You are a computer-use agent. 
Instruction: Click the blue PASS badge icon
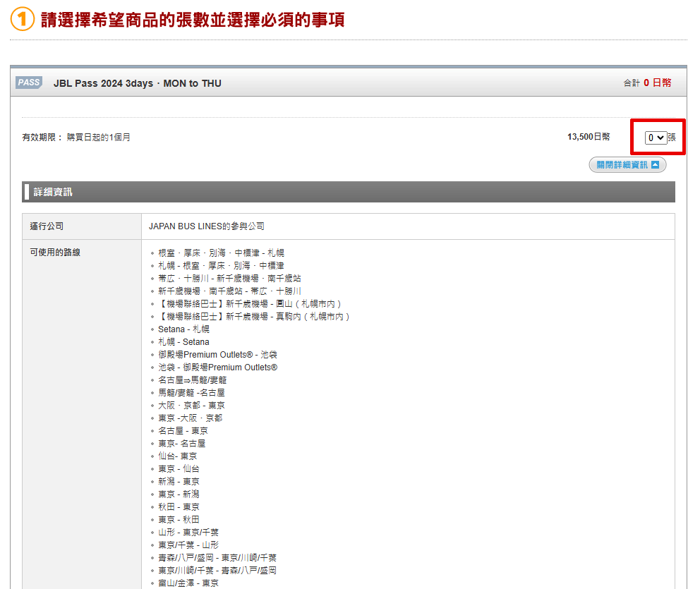pos(29,83)
